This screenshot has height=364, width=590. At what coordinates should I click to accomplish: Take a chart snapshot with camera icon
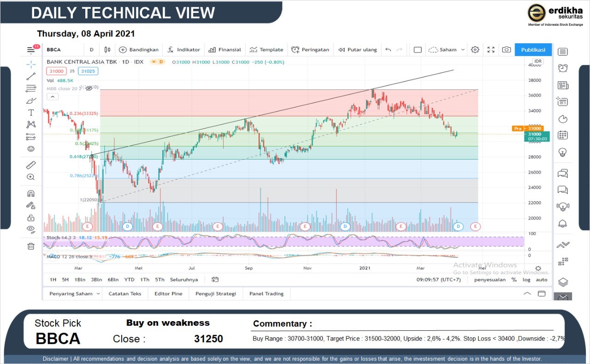click(x=506, y=50)
